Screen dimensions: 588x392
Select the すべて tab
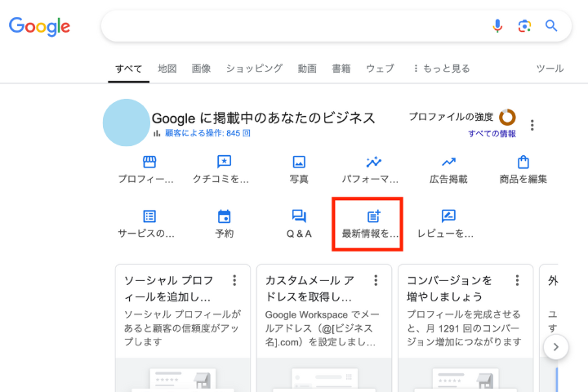[x=129, y=69]
